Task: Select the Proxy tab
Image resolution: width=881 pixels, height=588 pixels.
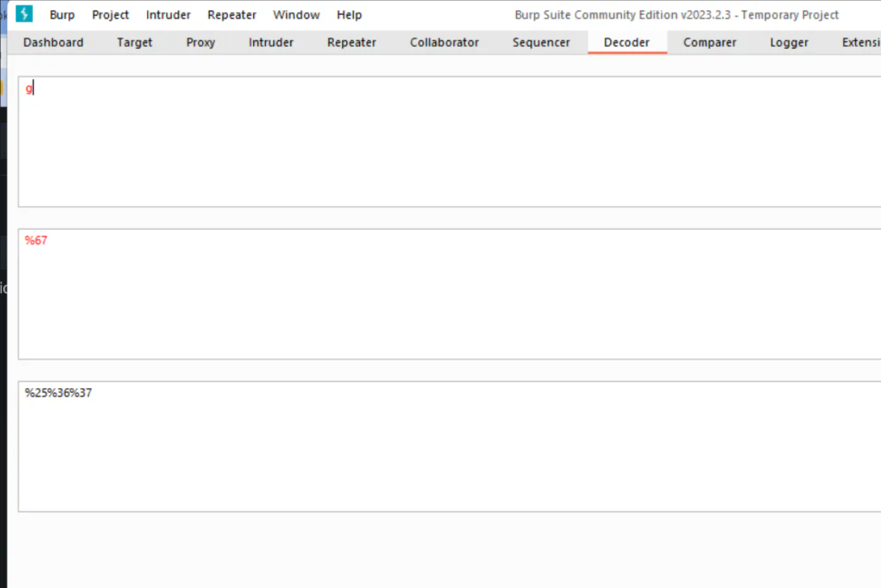Action: point(200,43)
